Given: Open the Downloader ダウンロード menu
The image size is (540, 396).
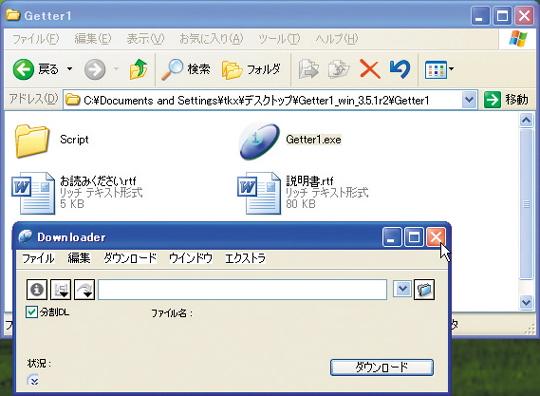Looking at the screenshot, I should [130, 258].
